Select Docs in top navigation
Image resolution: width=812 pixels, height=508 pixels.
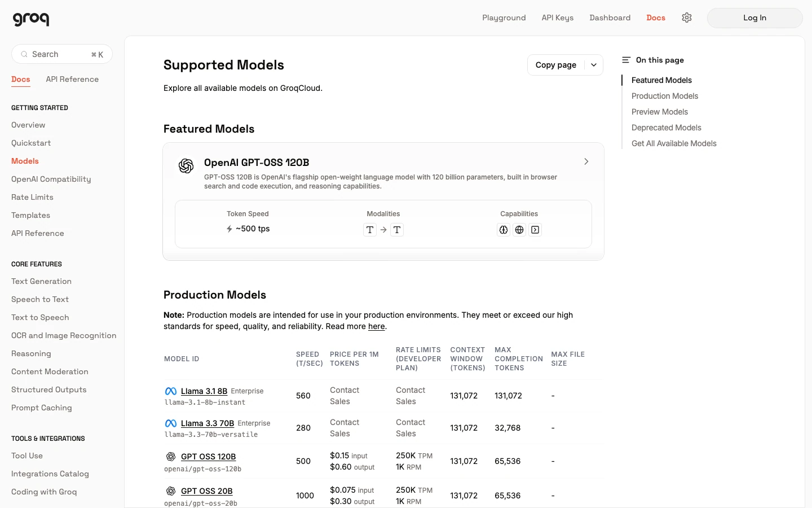[656, 17]
